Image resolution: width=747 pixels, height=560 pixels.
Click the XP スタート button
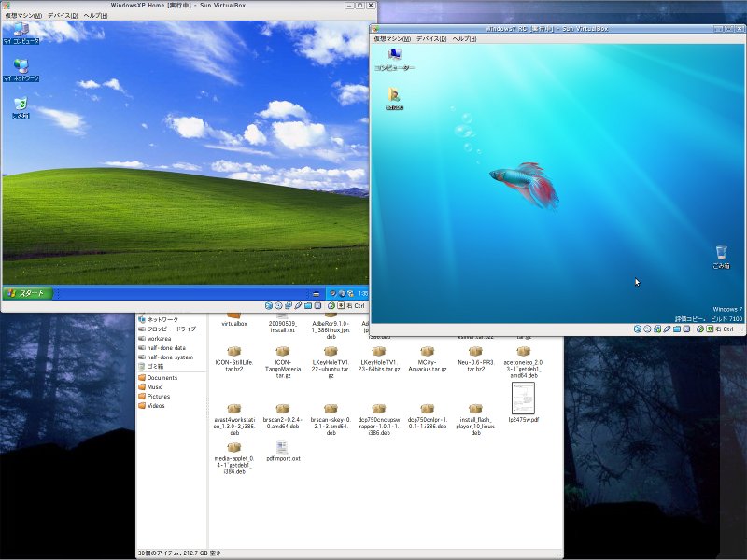[28, 293]
